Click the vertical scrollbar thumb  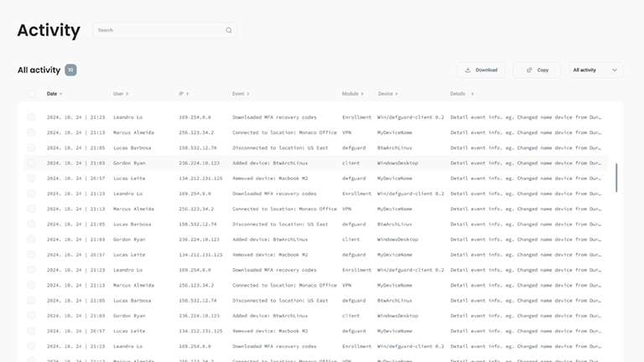pos(616,177)
